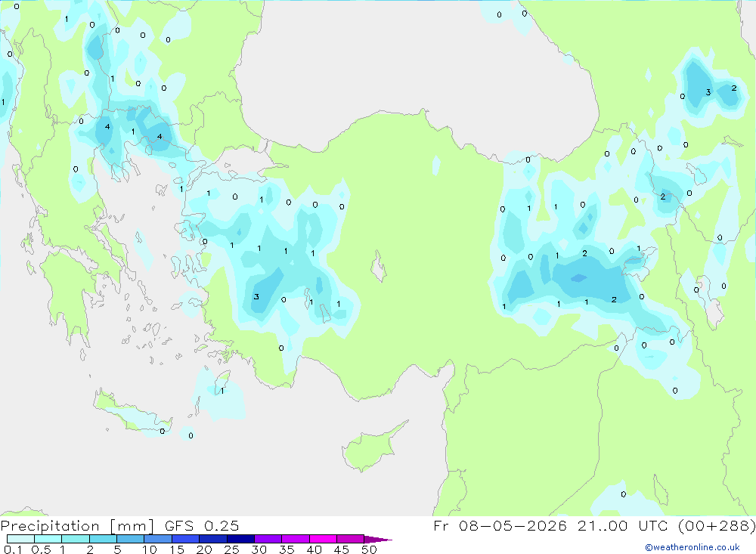Click the 'Precipitation [mm]' title text

[x=77, y=526]
